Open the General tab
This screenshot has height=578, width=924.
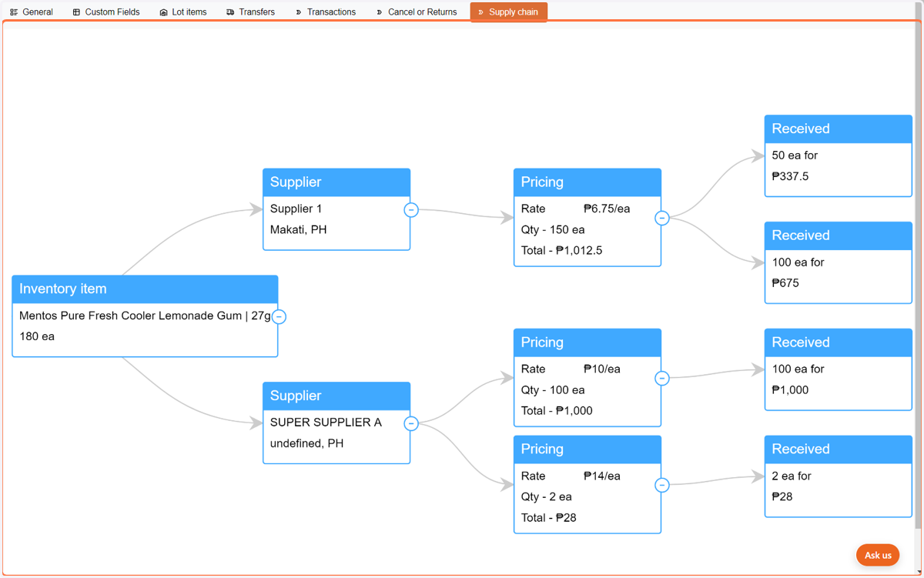coord(32,12)
